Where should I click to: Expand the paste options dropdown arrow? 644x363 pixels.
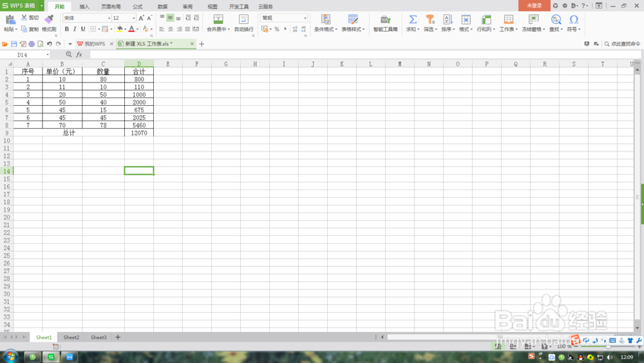[x=16, y=29]
